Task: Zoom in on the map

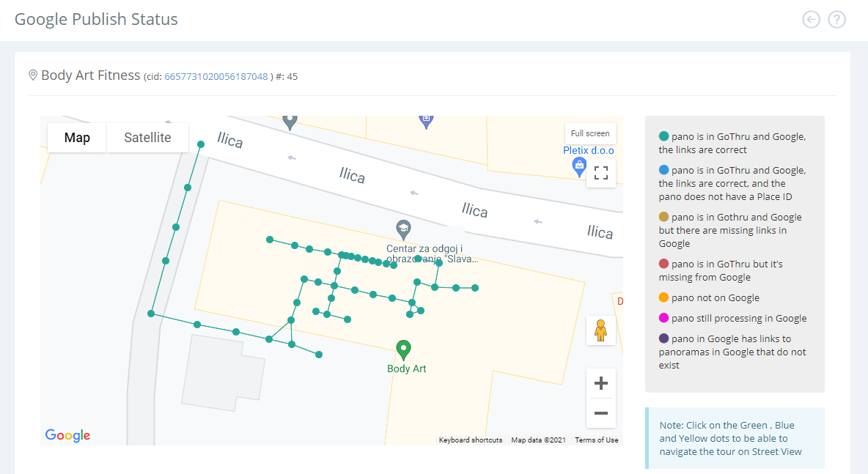Action: tap(601, 383)
